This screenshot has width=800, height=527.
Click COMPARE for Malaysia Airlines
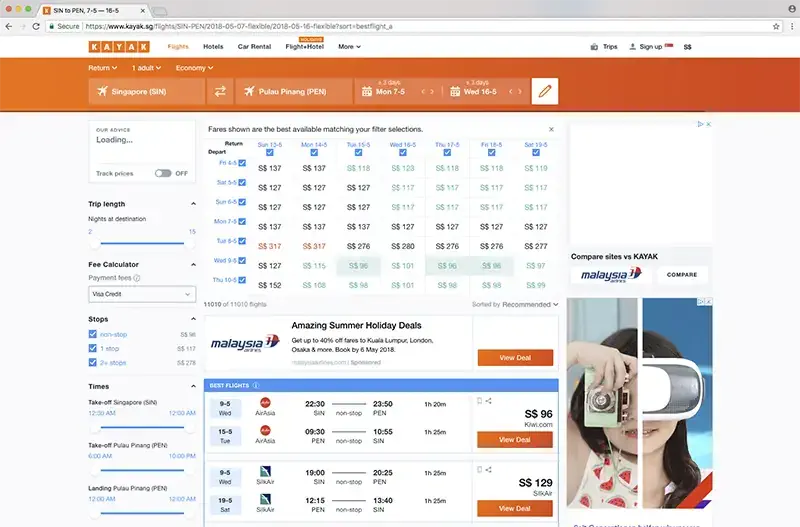[x=682, y=274]
